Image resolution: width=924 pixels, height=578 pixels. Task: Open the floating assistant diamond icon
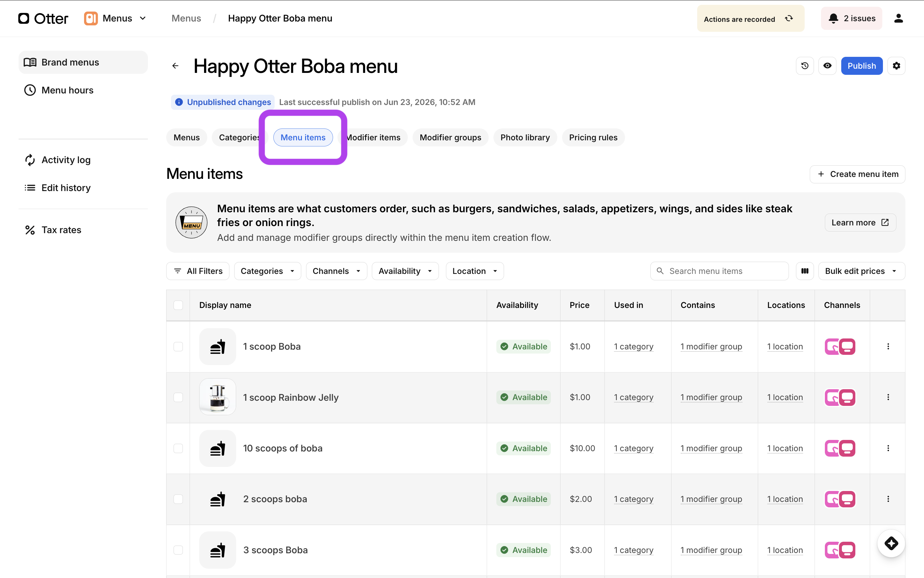pos(891,543)
